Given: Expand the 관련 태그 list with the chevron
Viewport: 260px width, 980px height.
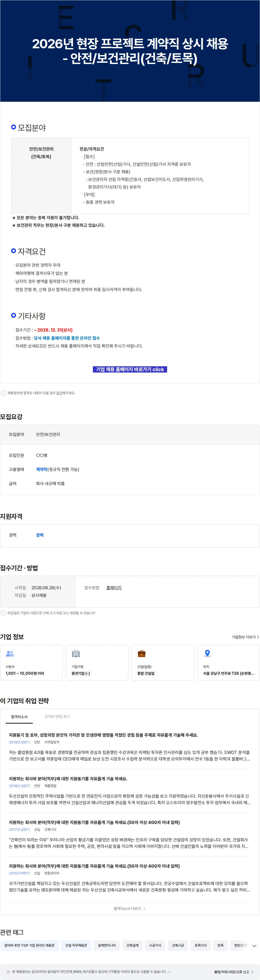Looking at the screenshot, I should tap(254, 946).
